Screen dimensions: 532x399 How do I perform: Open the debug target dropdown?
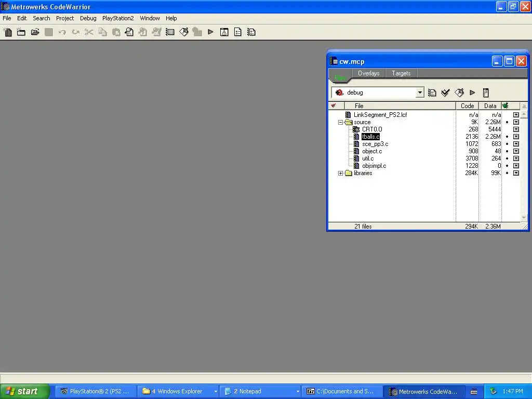(x=420, y=92)
